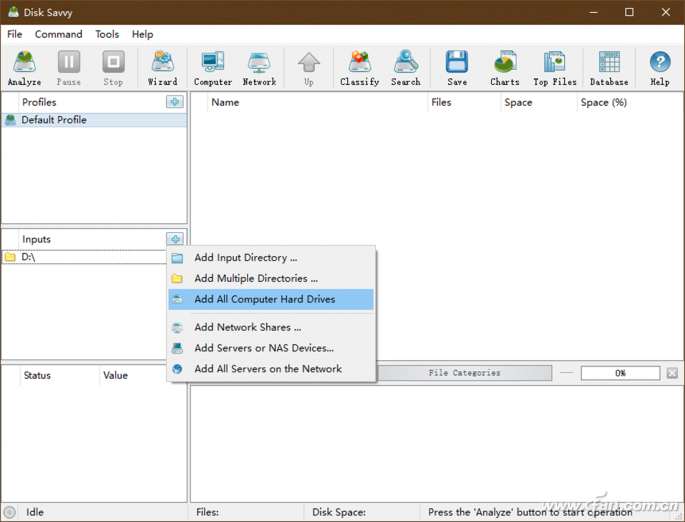Choose Add Network Shares option
The image size is (685, 522).
[x=271, y=327]
